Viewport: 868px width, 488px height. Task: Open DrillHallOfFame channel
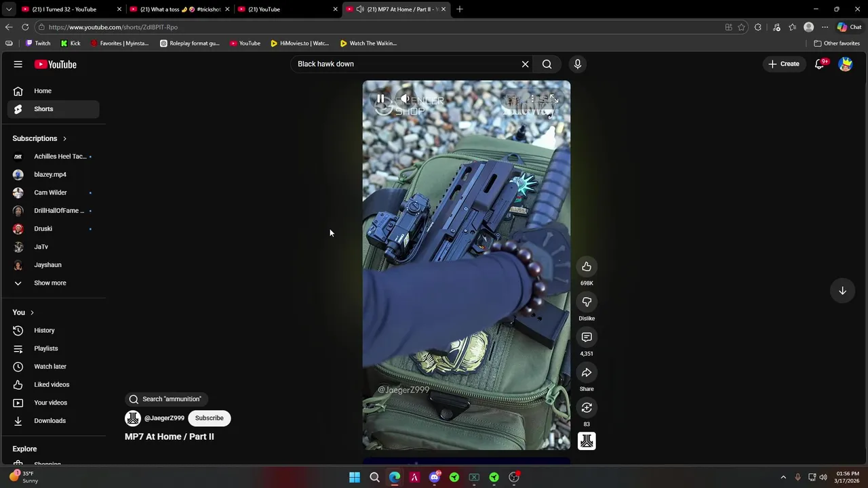[54, 210]
